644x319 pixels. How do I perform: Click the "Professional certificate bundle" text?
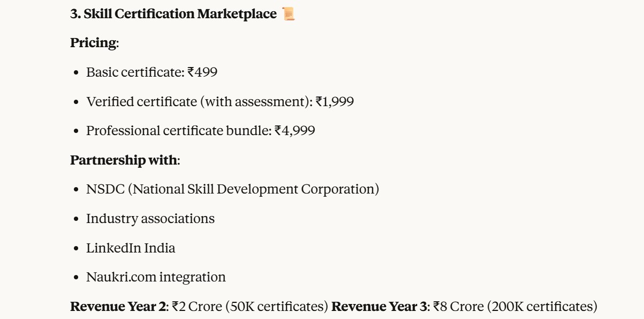coord(178,131)
